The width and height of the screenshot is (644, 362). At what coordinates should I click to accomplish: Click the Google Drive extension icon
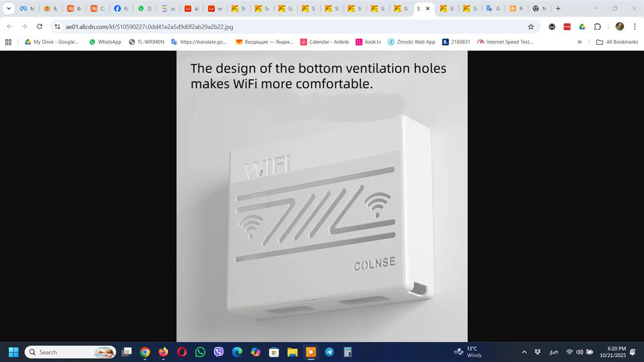pyautogui.click(x=582, y=26)
